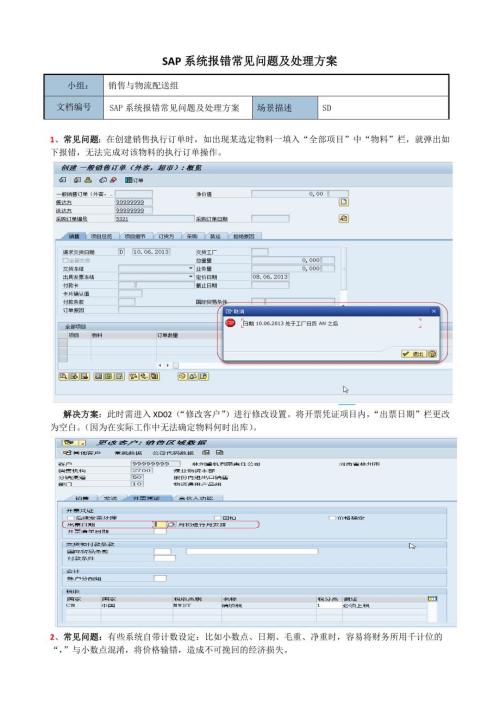500x707 pixels.
Task: Close the error message dialog
Action: tap(434, 311)
